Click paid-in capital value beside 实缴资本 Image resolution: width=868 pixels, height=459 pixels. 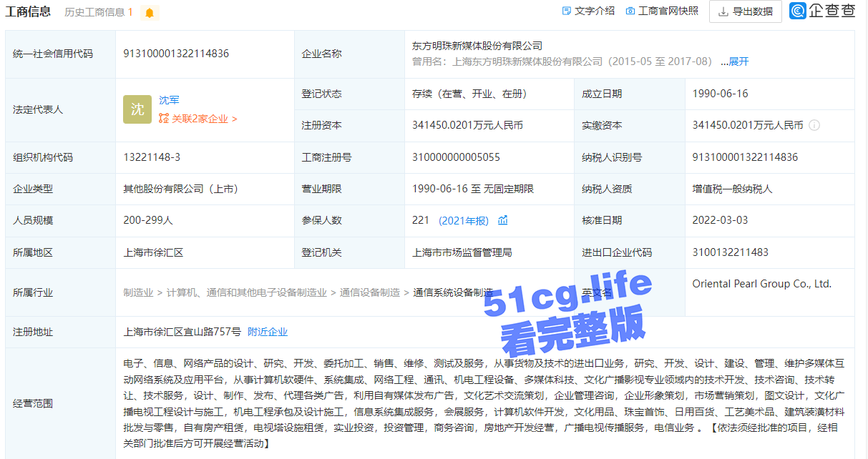coord(748,125)
